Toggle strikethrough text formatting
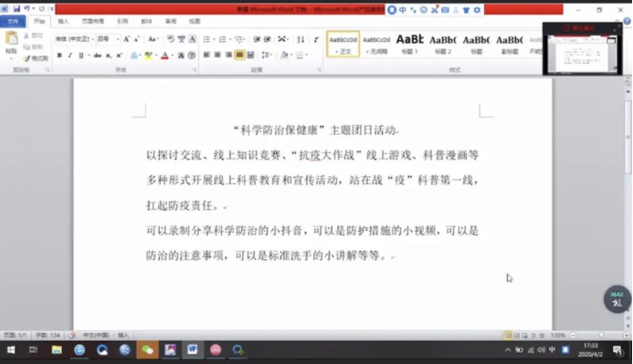Viewport: 633px width, 364px height. (98, 56)
